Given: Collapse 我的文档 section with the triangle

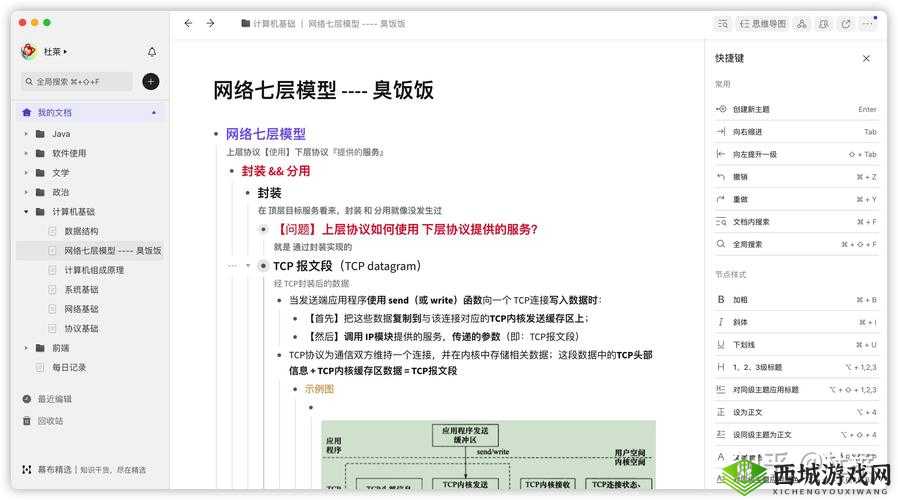Looking at the screenshot, I should (x=153, y=113).
